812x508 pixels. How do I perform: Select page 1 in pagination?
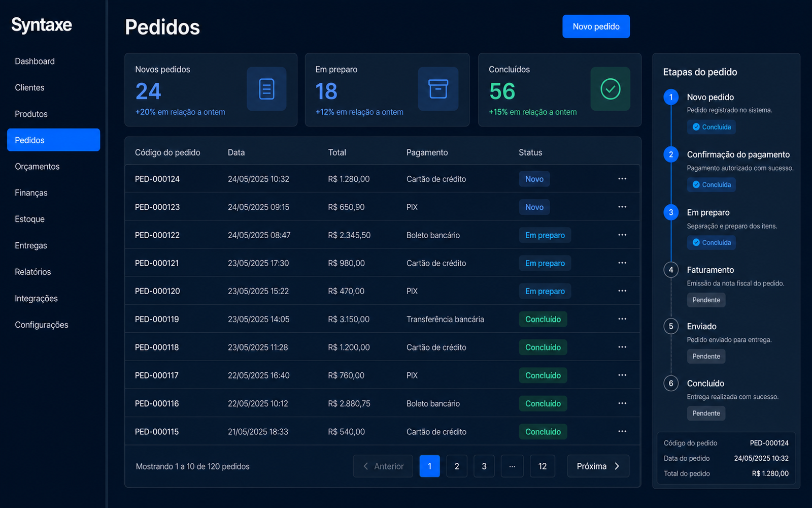(429, 466)
